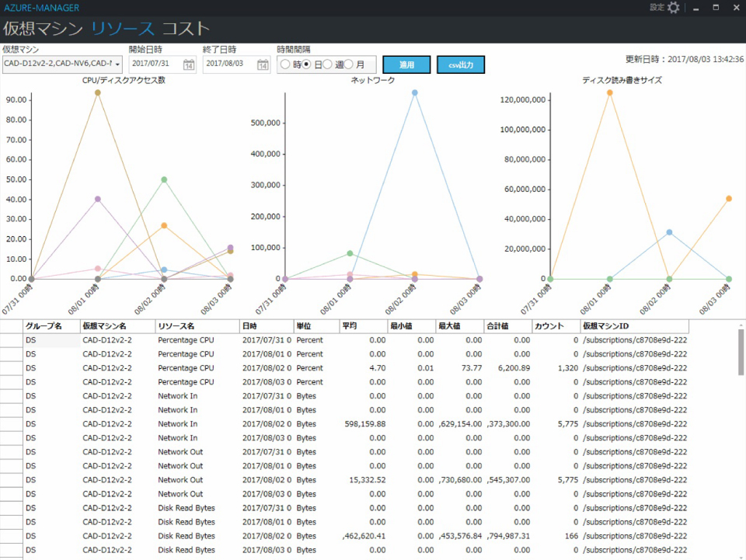This screenshot has width=746, height=560.
Task: Select the 4.70 average cell
Action: [x=364, y=368]
